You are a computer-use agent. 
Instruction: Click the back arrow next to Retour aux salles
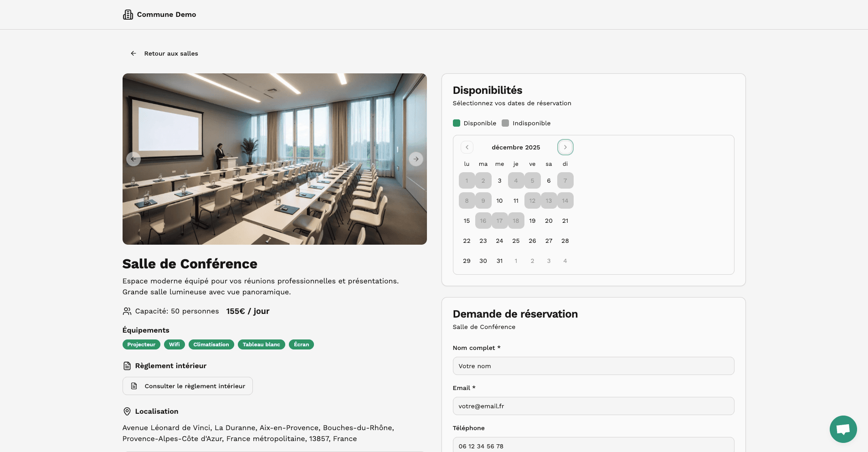tap(133, 53)
